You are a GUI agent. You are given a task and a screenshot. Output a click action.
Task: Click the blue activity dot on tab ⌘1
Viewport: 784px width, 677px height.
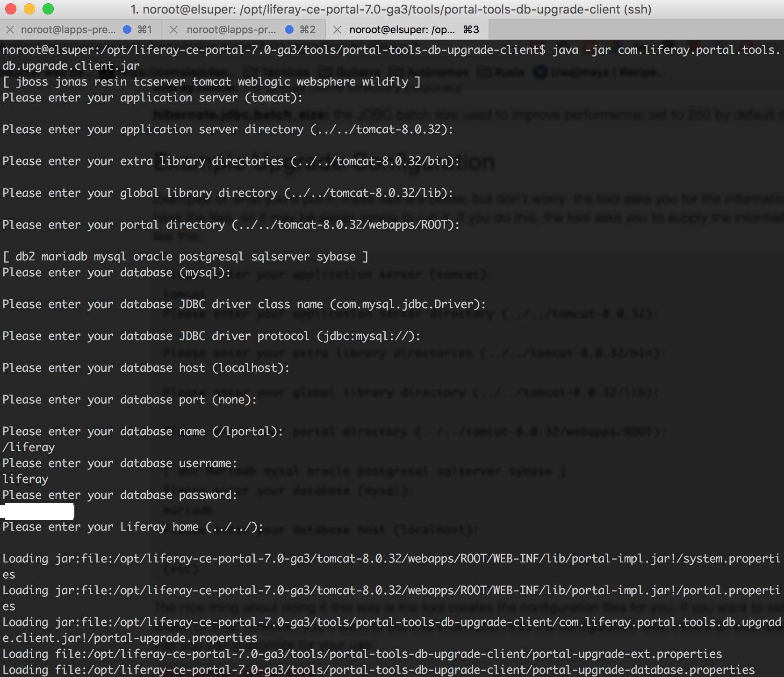pyautogui.click(x=127, y=29)
